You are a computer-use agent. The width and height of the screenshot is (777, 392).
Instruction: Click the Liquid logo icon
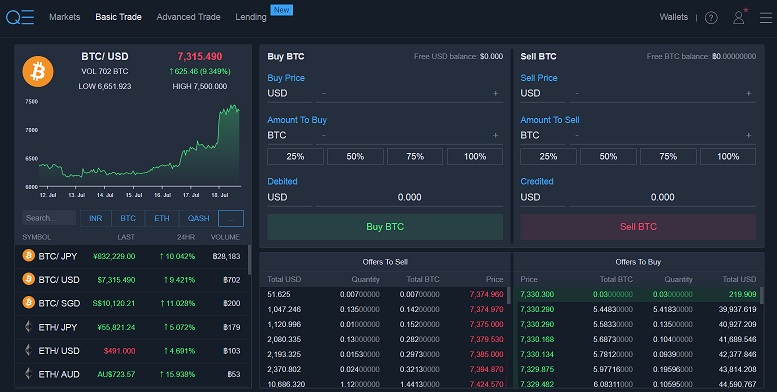point(20,17)
